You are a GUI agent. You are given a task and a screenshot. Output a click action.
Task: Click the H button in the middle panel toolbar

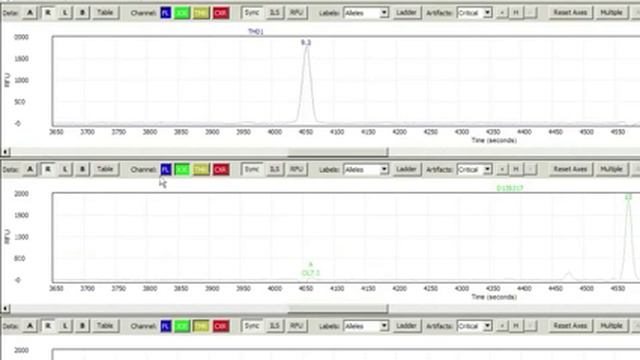coord(516,169)
